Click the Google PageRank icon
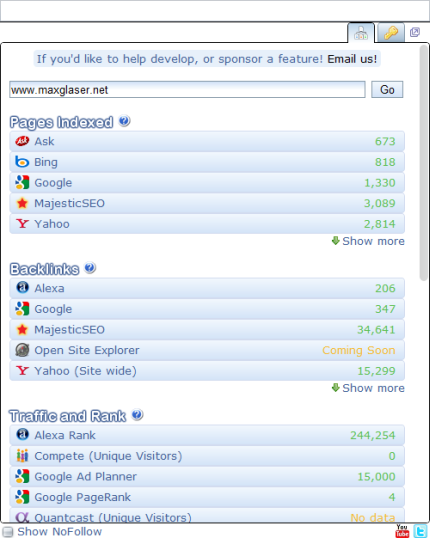This screenshot has width=430, height=538. pos(22,496)
